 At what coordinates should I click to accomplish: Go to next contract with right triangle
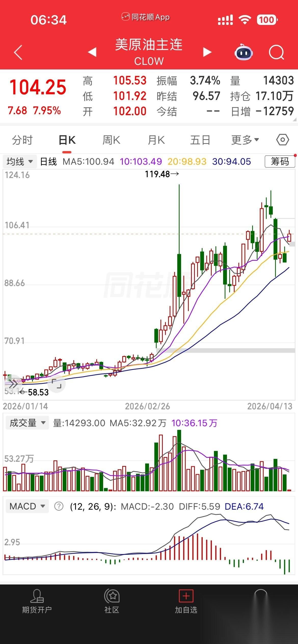pyautogui.click(x=207, y=52)
